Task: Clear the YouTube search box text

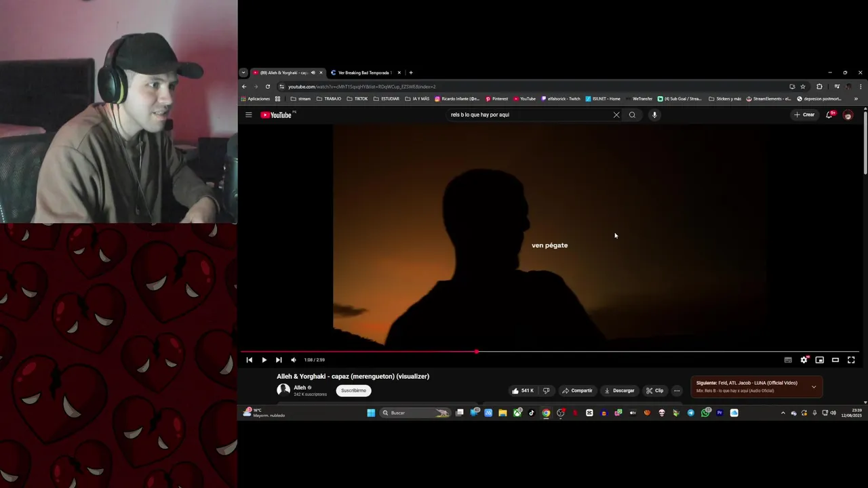Action: click(x=616, y=115)
